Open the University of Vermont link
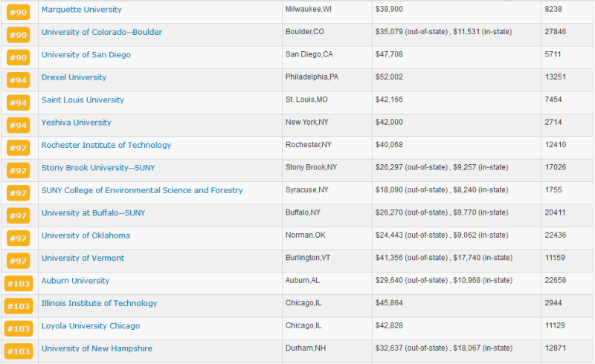This screenshot has height=364, width=595. [83, 259]
